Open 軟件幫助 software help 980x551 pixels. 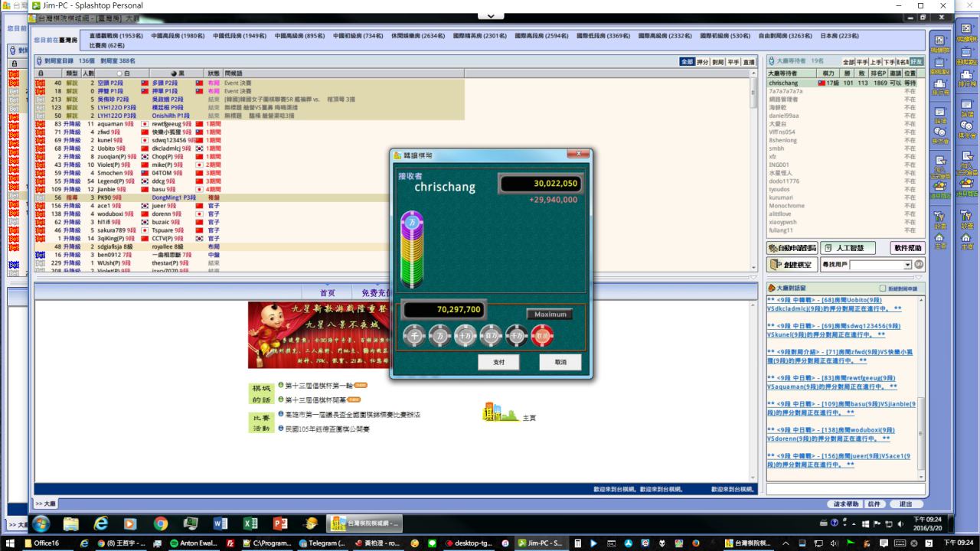click(908, 248)
